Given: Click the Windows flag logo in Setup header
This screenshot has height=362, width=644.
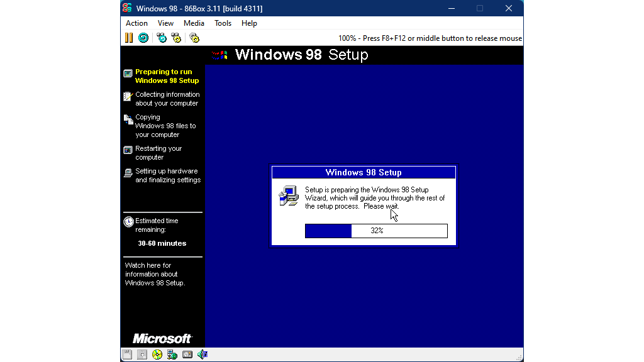Looking at the screenshot, I should coord(219,55).
